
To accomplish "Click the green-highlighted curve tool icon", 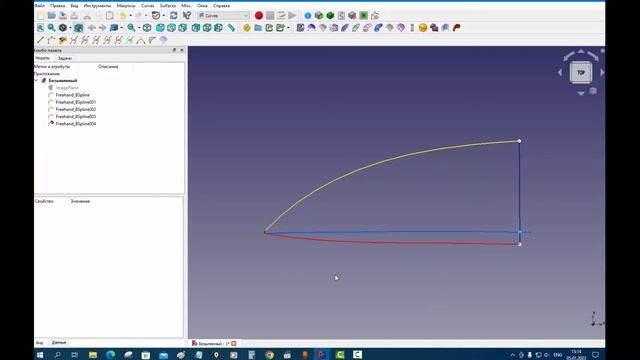I will click(129, 40).
